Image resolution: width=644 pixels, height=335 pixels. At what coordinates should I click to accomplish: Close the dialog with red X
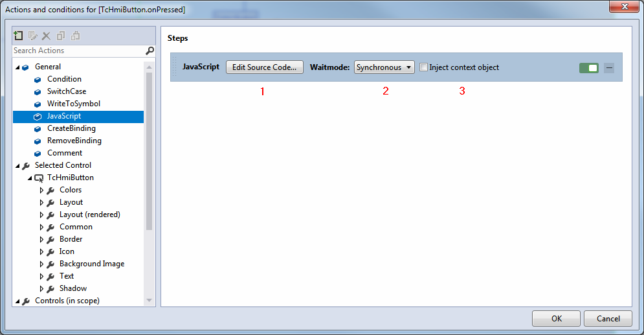[625, 6]
